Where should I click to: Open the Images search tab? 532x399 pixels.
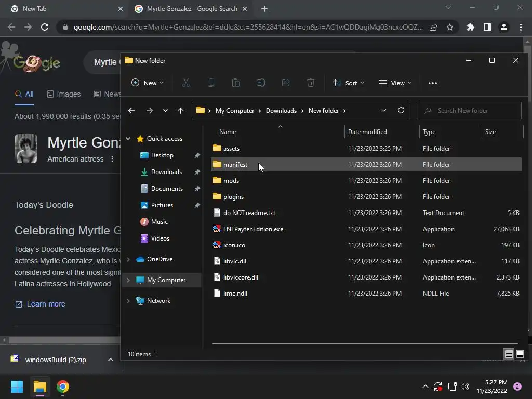[64, 94]
